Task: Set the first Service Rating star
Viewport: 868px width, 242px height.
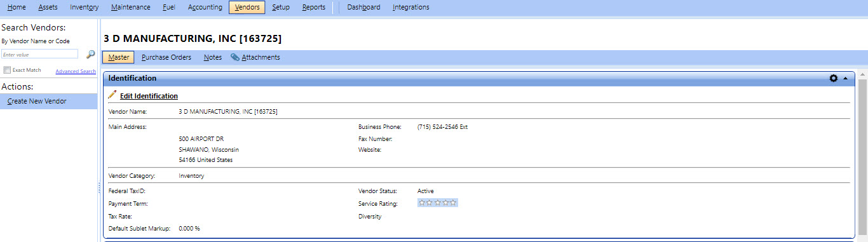Action: pos(421,203)
